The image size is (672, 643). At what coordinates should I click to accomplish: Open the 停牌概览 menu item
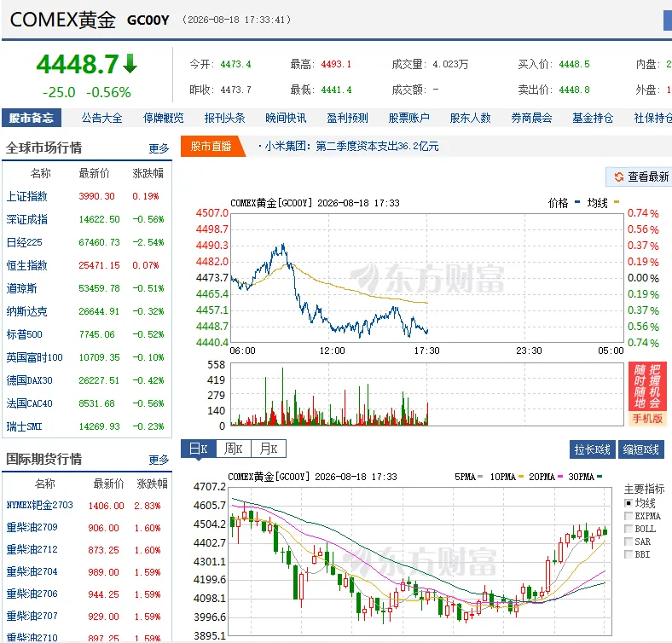click(163, 118)
